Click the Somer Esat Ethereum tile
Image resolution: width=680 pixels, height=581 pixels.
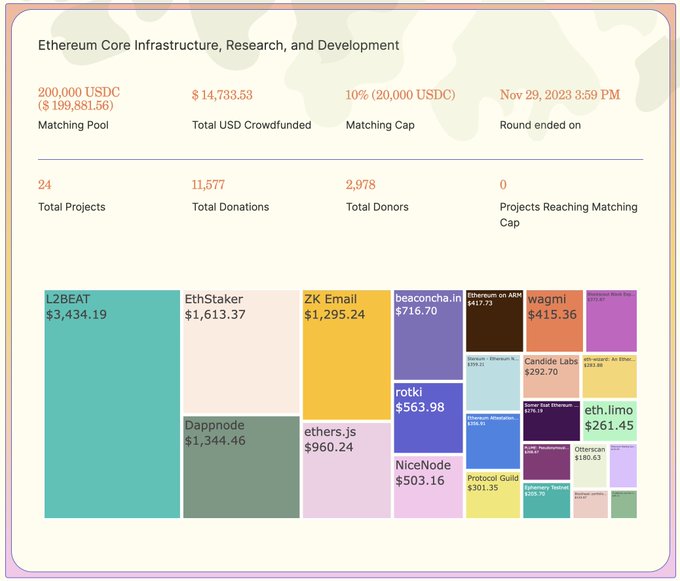tap(551, 421)
